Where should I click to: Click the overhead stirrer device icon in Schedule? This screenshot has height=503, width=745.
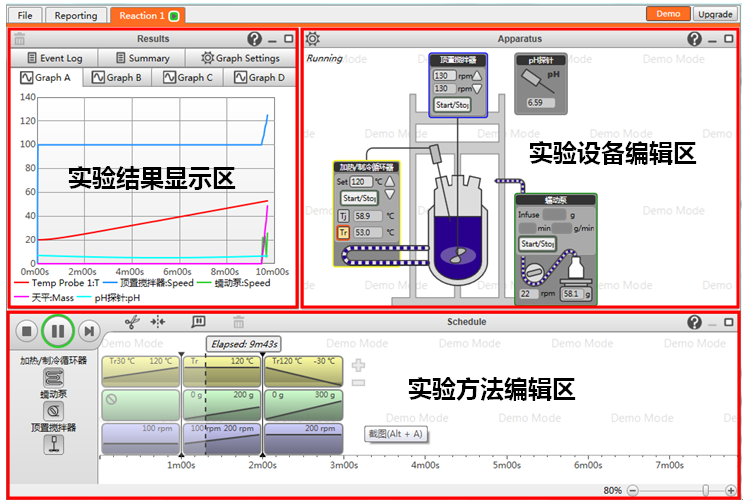(53, 445)
